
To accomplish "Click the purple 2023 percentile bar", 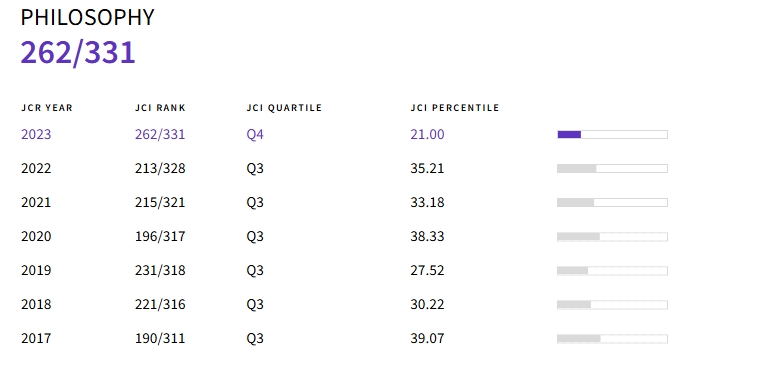I will pyautogui.click(x=612, y=134).
